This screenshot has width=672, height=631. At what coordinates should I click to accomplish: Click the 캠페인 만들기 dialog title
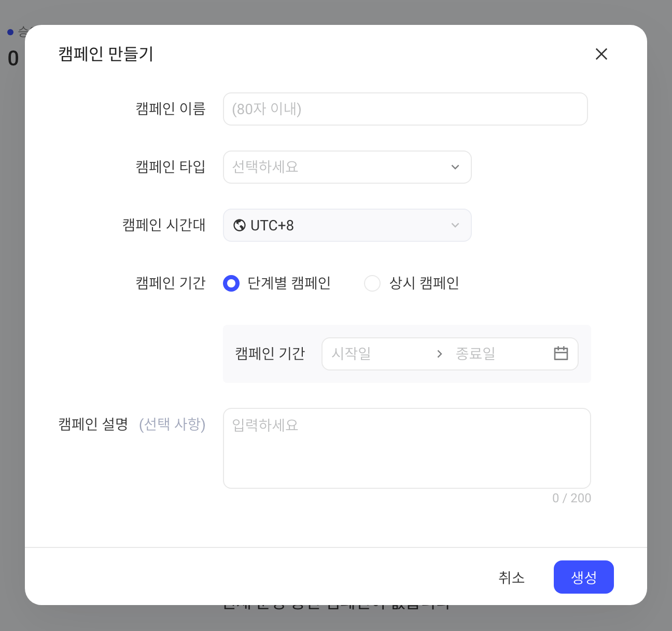pos(106,54)
